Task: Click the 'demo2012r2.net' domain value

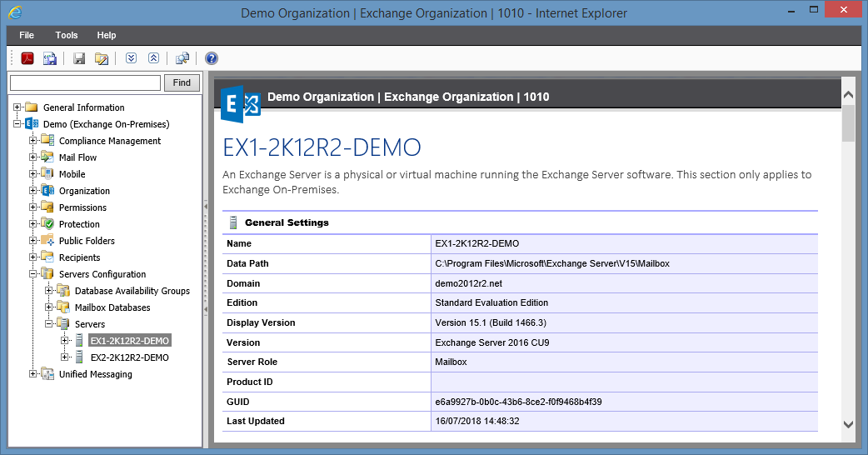Action: tap(468, 283)
